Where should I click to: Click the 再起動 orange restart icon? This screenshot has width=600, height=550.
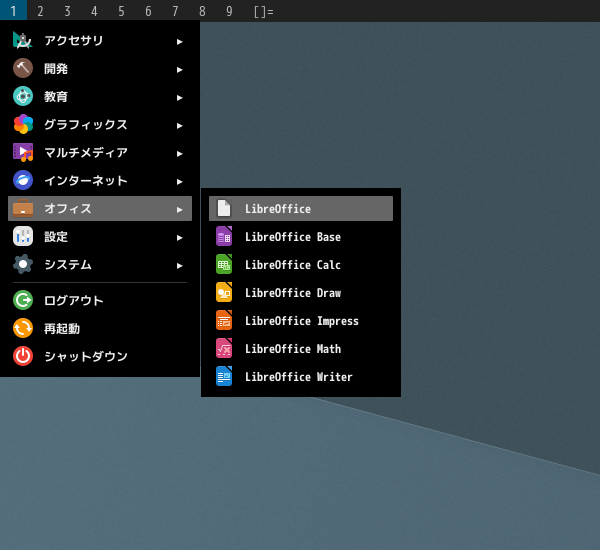(x=23, y=328)
